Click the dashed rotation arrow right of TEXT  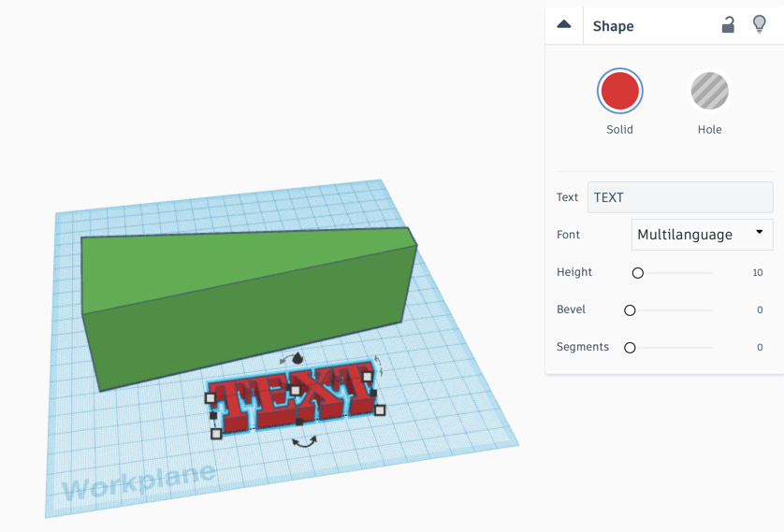click(378, 366)
